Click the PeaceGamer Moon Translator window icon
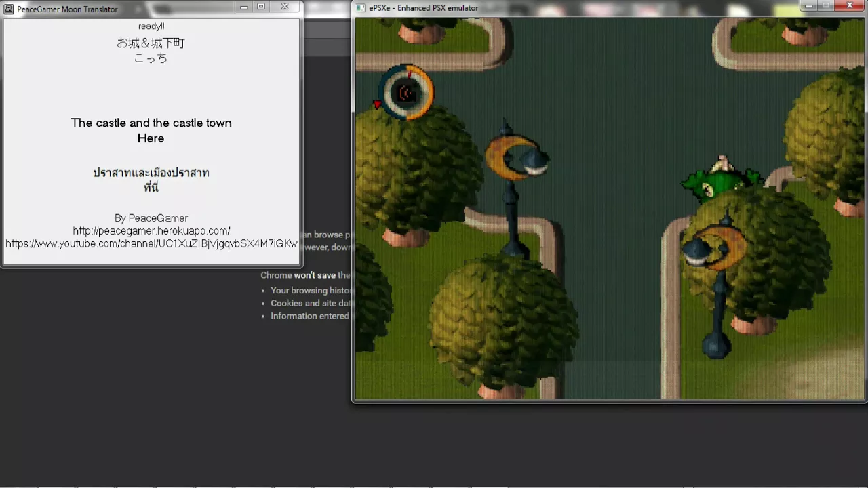868x488 pixels. point(9,9)
